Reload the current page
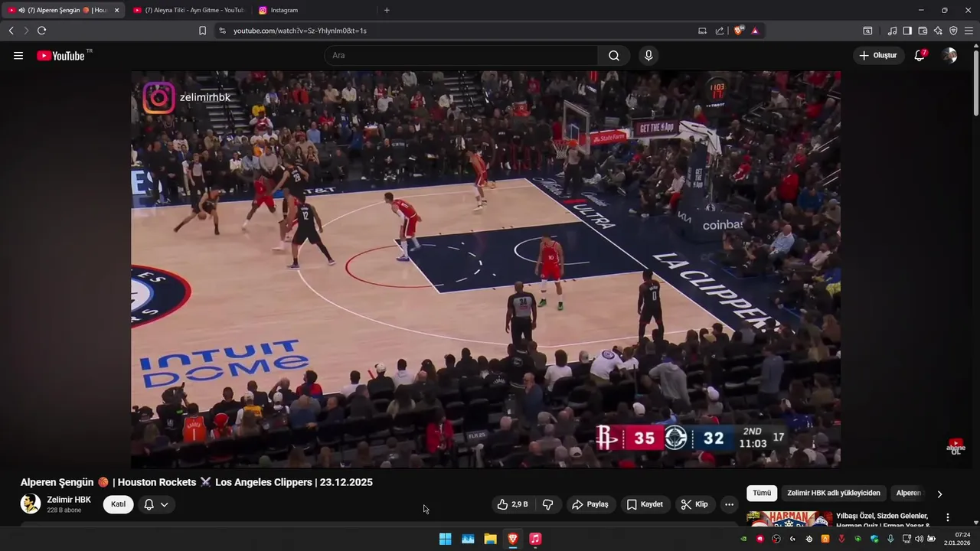Viewport: 980px width, 551px height. point(41,31)
